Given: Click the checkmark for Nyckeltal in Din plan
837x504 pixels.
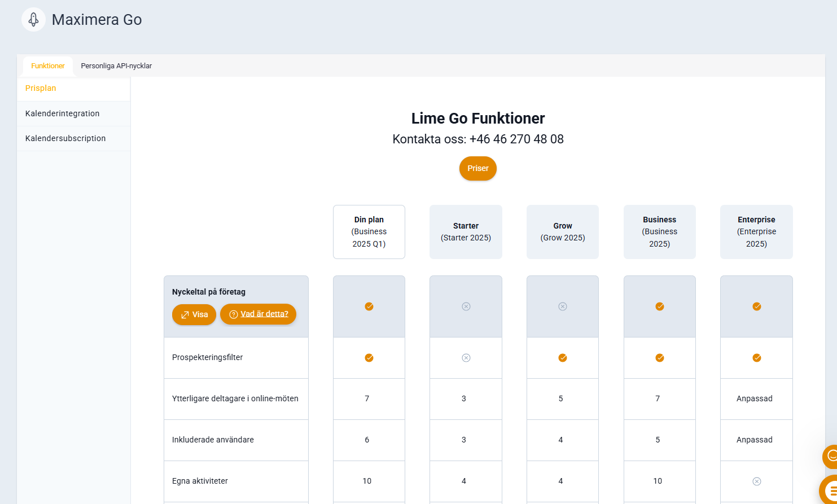Looking at the screenshot, I should pos(369,306).
